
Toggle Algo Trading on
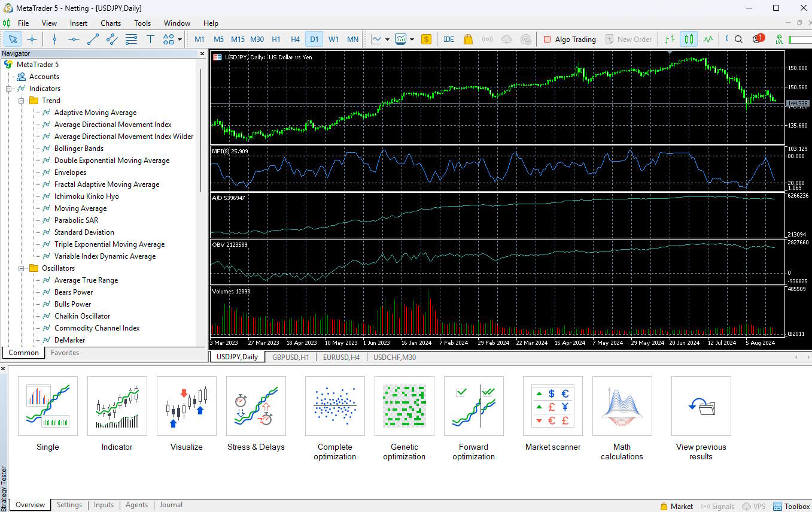click(x=570, y=40)
